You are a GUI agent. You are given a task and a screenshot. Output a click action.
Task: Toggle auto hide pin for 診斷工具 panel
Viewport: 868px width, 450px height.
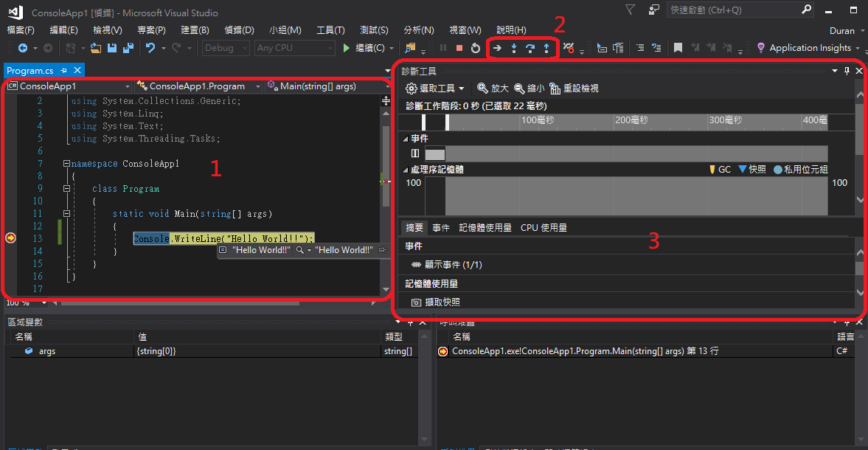[847, 71]
